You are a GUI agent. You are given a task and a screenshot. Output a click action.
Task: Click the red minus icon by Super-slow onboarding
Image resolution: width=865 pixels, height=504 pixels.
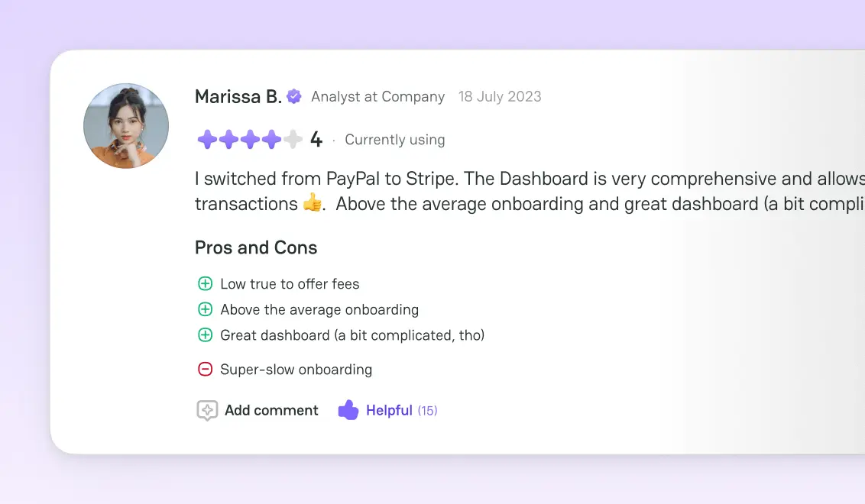point(205,369)
